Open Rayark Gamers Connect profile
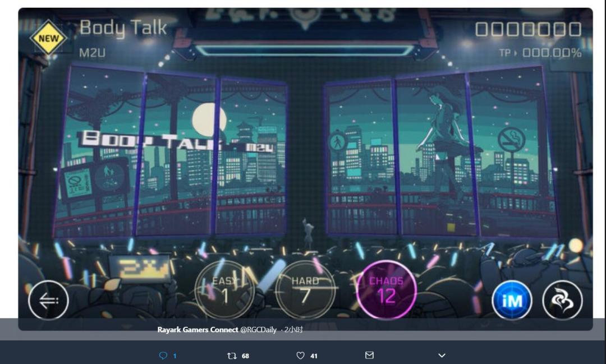This screenshot has width=606, height=364. pyautogui.click(x=198, y=330)
